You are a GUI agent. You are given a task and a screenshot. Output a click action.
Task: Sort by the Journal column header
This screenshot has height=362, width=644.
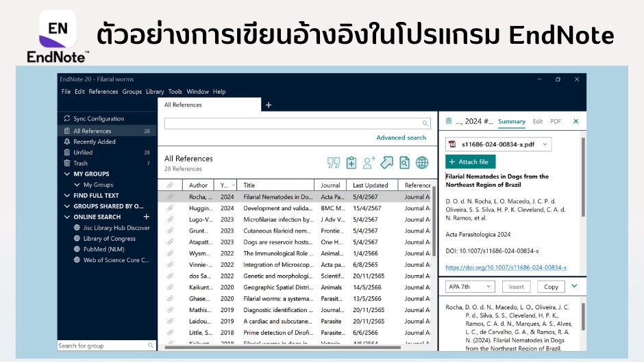pos(331,185)
